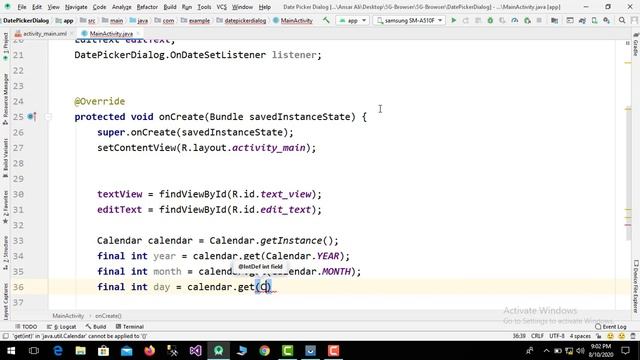Click Attach Debugger to Android Process icon
Image resolution: width=640 pixels, height=360 pixels.
(527, 20)
